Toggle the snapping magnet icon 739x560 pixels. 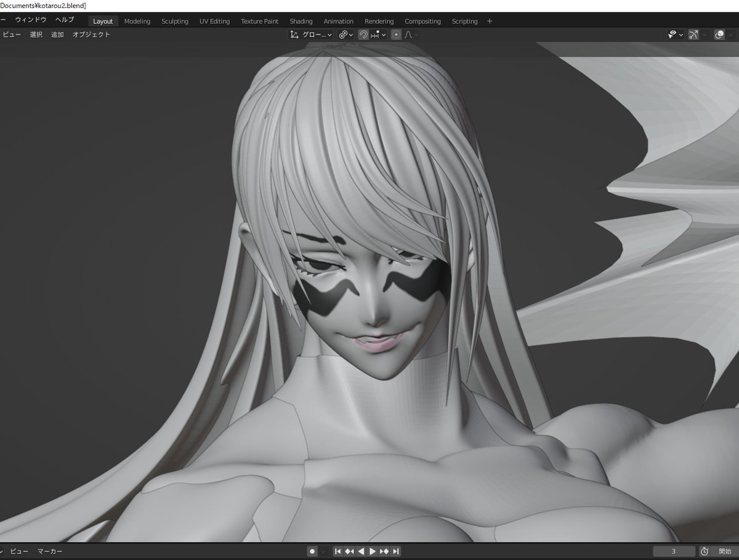coord(363,35)
